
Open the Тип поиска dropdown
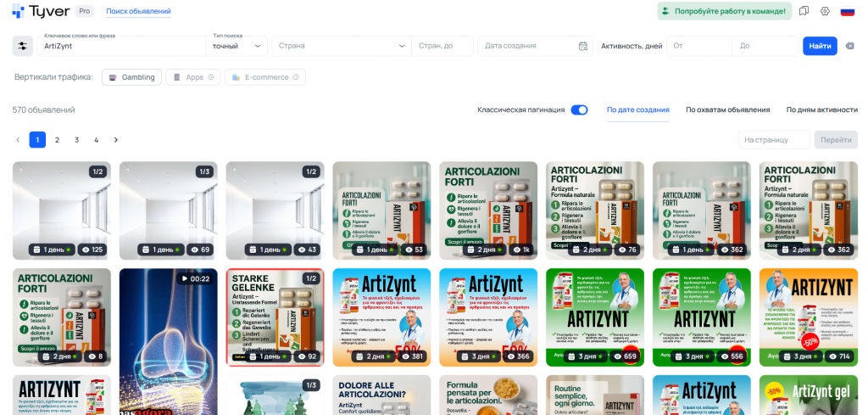[x=236, y=46]
